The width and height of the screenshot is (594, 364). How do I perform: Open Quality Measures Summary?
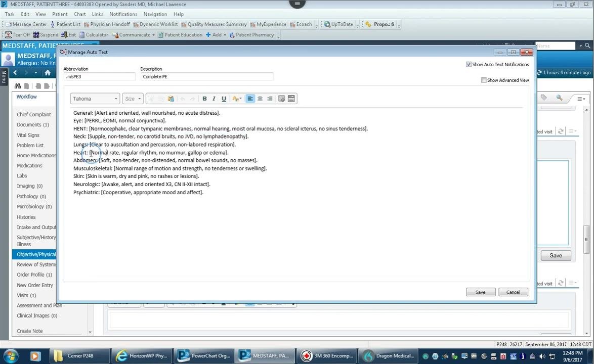(214, 24)
